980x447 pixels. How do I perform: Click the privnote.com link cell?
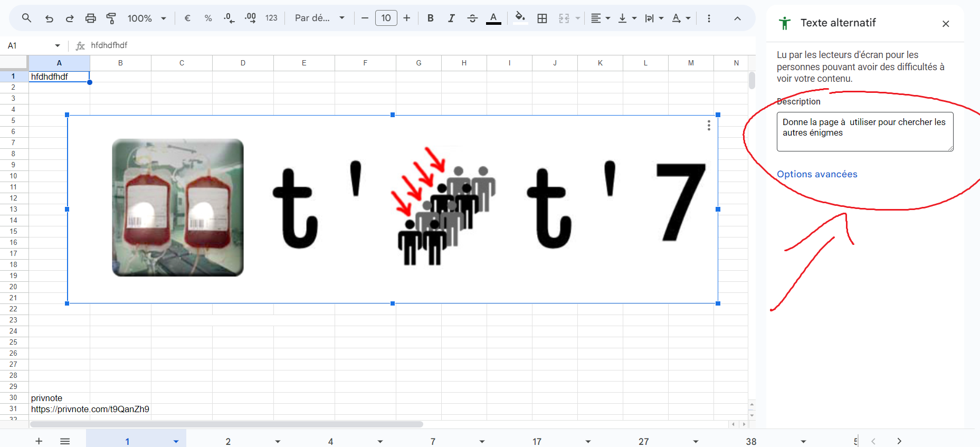tap(90, 409)
